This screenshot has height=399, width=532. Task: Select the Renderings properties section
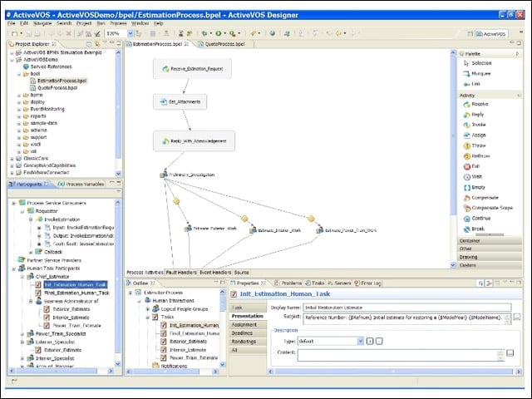[x=248, y=342]
